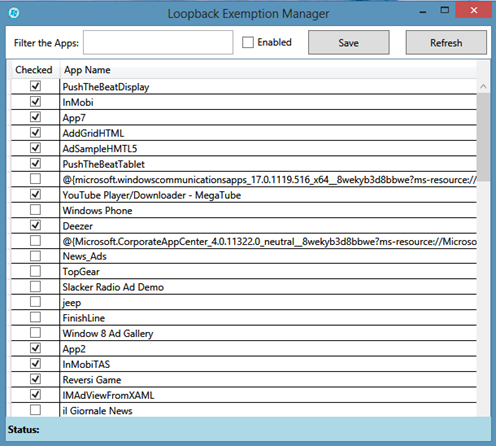Click the vertical scrollbar thumb

pyautogui.click(x=483, y=137)
